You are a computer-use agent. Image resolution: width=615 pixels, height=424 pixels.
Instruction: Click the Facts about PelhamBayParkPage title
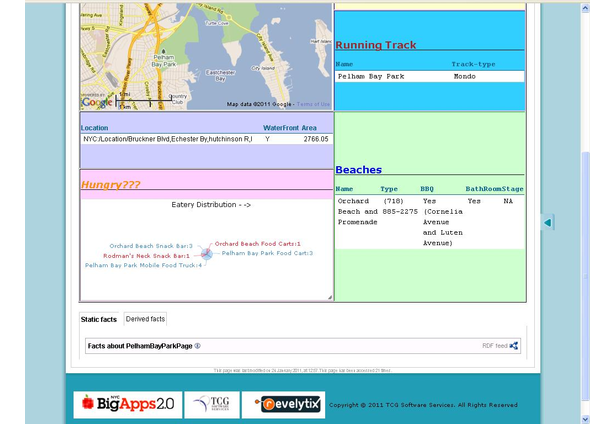tap(140, 346)
